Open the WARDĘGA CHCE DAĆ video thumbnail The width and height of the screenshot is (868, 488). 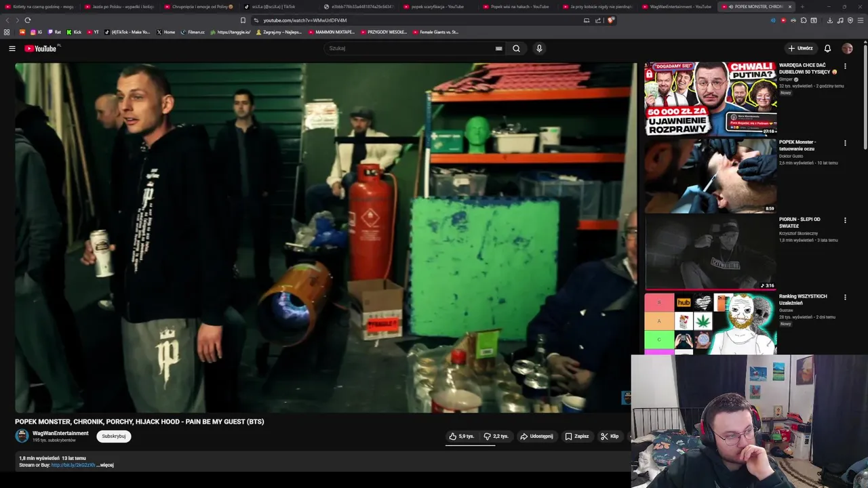point(710,99)
